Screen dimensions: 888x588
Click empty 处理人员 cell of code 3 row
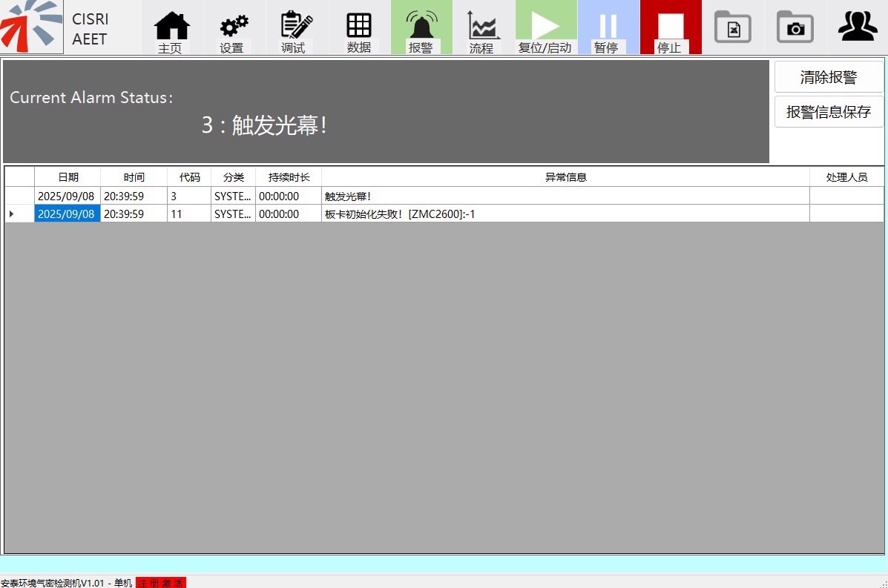[846, 196]
